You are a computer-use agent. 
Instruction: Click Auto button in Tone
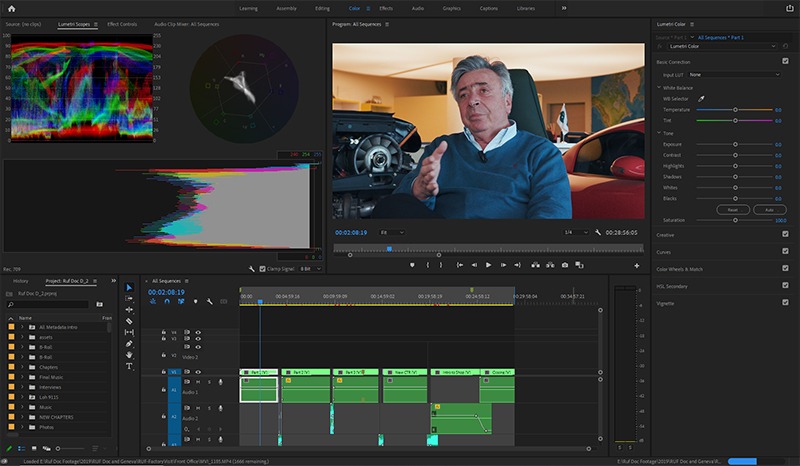pyautogui.click(x=769, y=210)
